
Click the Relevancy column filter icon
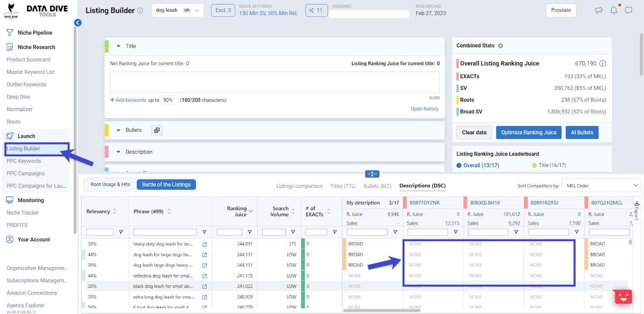pyautogui.click(x=121, y=232)
